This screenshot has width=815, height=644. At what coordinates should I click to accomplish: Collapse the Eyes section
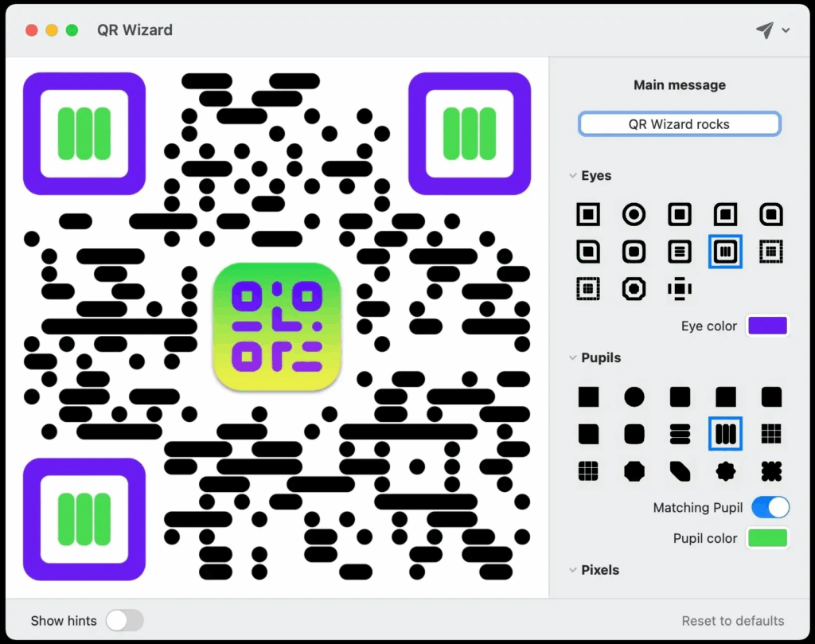[x=572, y=176]
